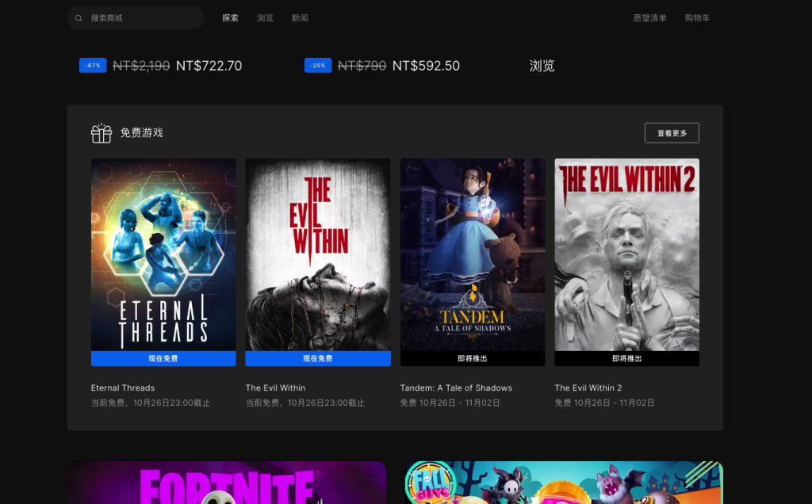Open The Evil Within cover art
Screen dimensions: 812x504
tap(318, 254)
